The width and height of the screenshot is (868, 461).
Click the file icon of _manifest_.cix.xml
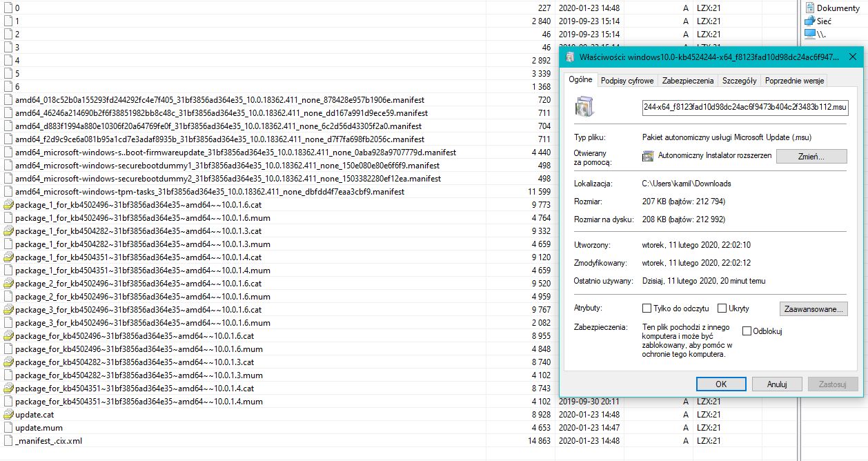(8, 440)
